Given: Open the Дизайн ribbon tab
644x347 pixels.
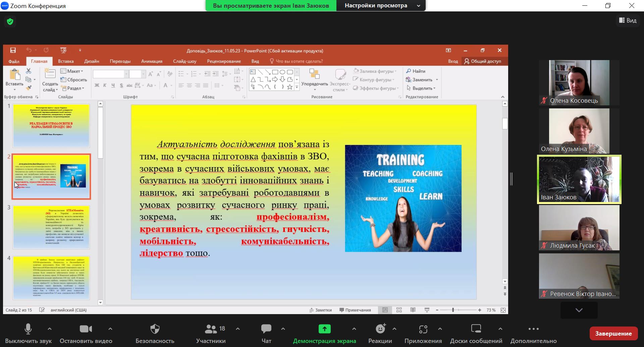Looking at the screenshot, I should 92,61.
